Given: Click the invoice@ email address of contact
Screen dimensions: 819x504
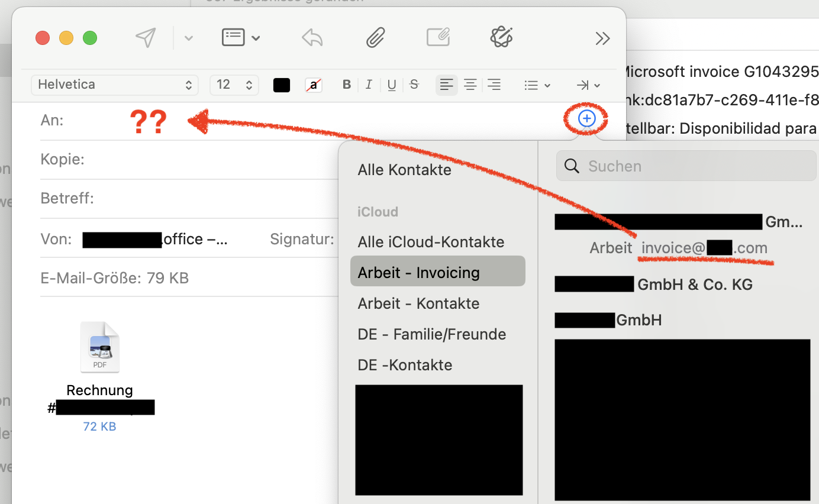Looking at the screenshot, I should click(704, 248).
